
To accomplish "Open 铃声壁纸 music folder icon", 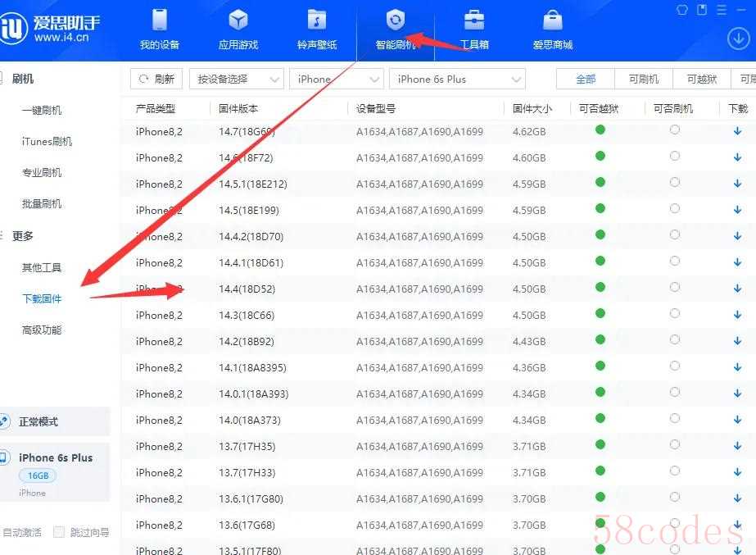I will point(317,20).
